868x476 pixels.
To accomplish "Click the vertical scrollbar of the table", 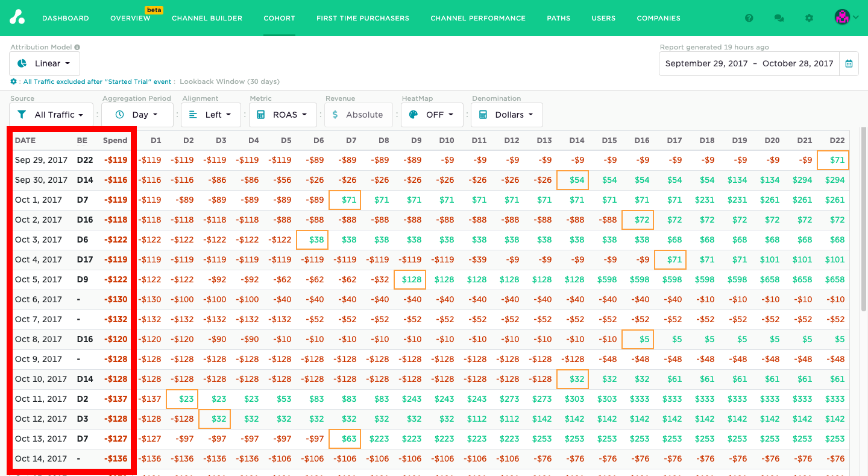I will tap(863, 220).
